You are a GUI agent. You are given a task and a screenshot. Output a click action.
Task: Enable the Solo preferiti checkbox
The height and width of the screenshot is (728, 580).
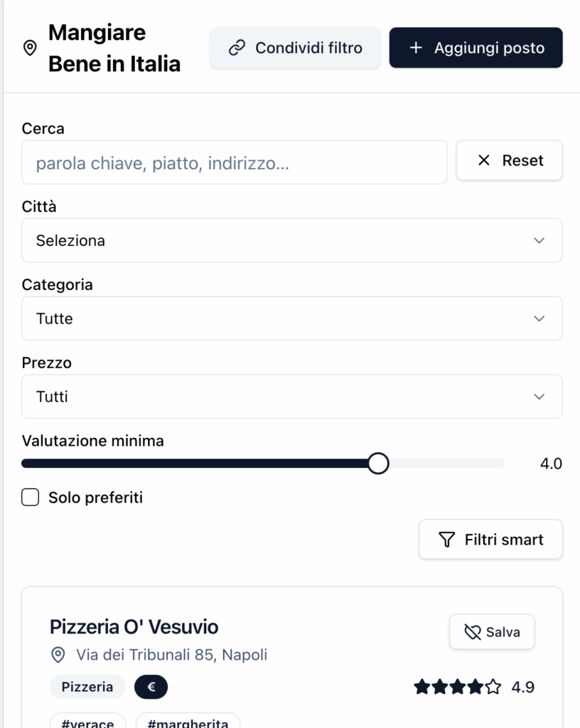(x=30, y=497)
